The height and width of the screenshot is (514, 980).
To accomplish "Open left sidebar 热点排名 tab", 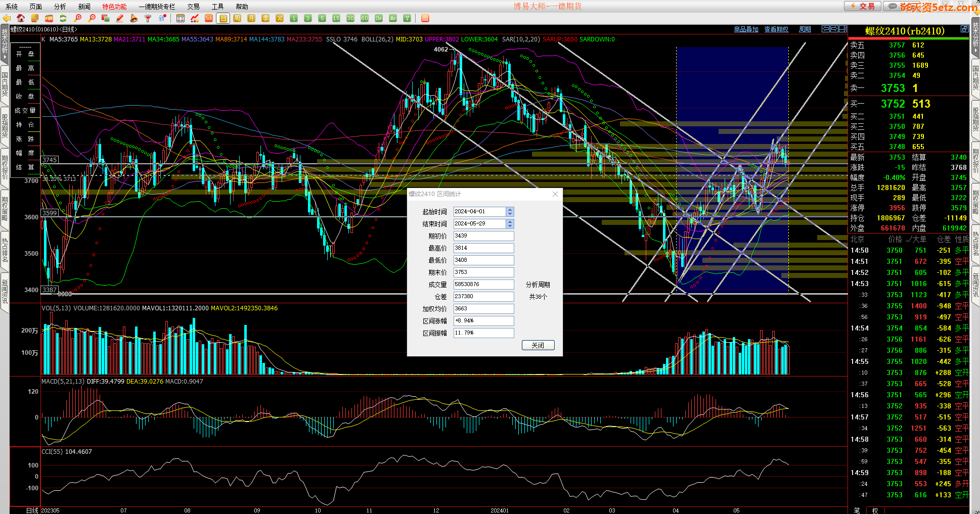I will (5, 250).
